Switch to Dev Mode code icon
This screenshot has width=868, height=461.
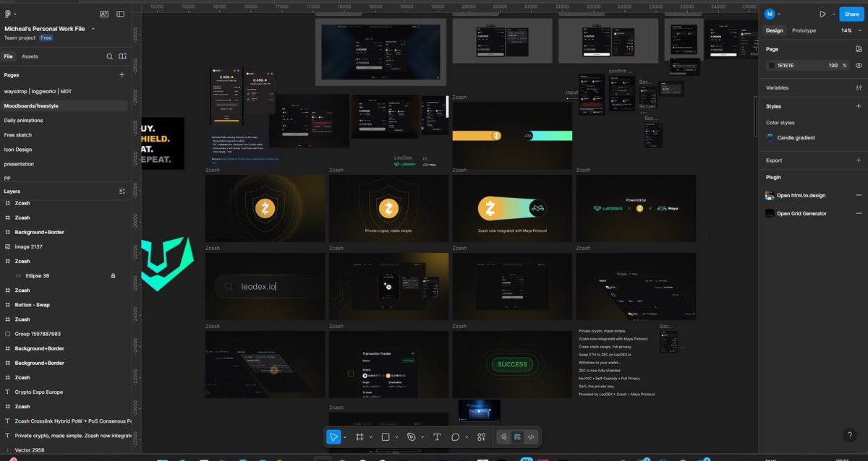(x=532, y=437)
